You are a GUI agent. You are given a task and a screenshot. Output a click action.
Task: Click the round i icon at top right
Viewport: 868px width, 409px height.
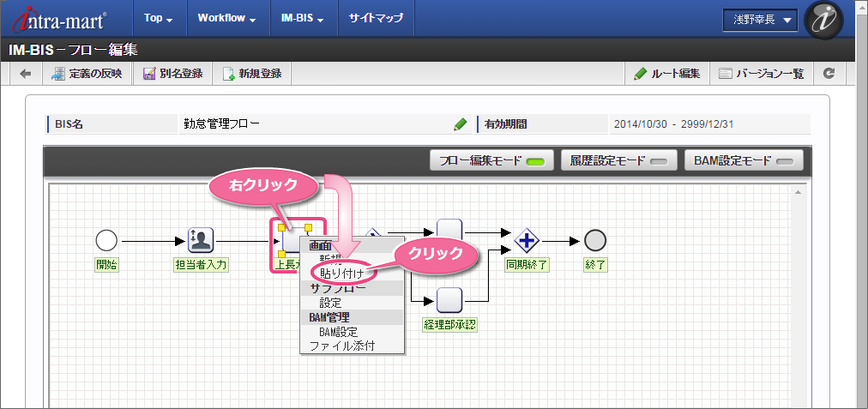[x=824, y=21]
